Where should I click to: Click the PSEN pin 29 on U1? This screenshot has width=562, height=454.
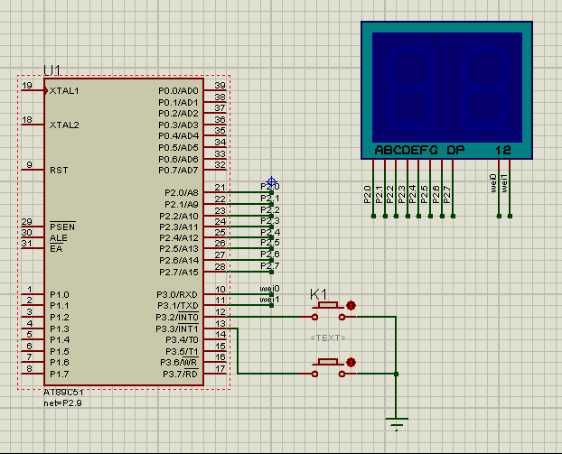click(32, 226)
